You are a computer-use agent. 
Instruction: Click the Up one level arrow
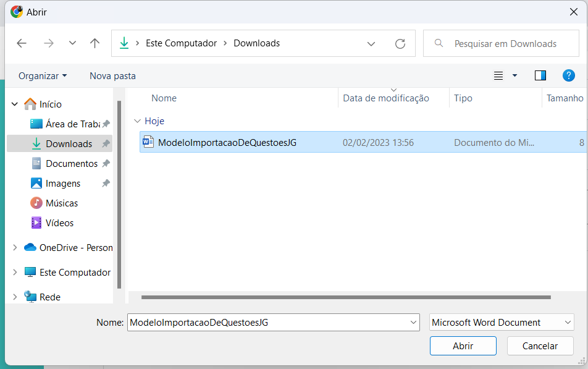pyautogui.click(x=94, y=43)
